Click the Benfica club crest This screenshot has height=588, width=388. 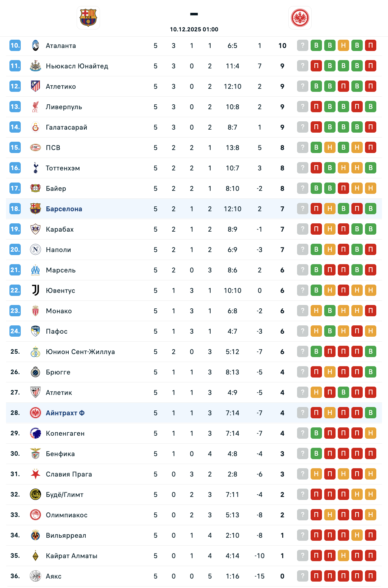click(x=35, y=454)
